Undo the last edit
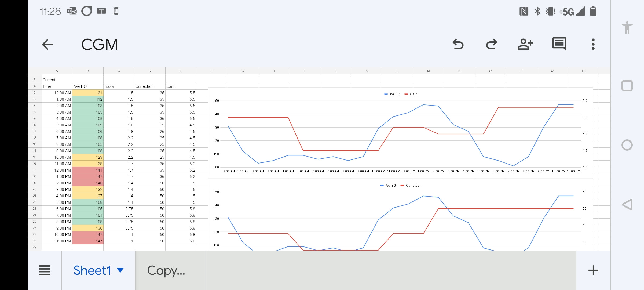Screen dimensions: 644x290 pos(458,44)
